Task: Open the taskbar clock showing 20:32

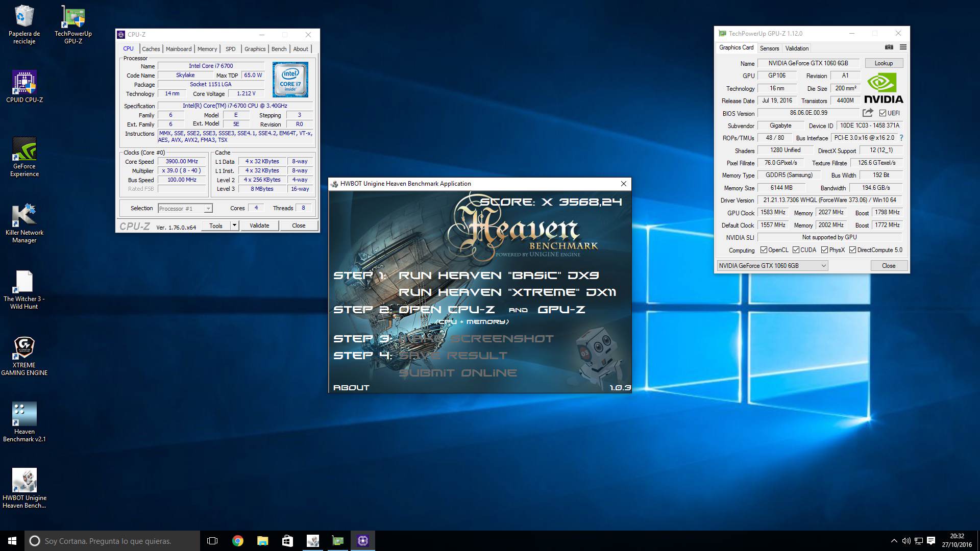Action: coord(957,541)
